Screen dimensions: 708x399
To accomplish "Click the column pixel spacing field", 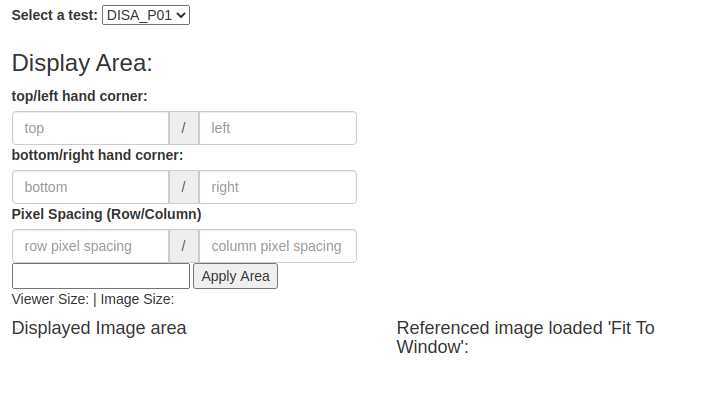I will 278,246.
